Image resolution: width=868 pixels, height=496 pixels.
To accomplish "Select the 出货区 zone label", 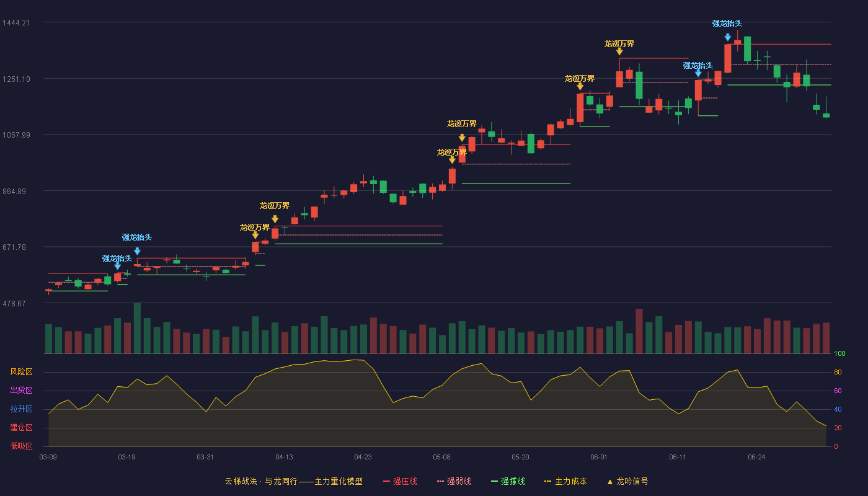I will (21, 391).
